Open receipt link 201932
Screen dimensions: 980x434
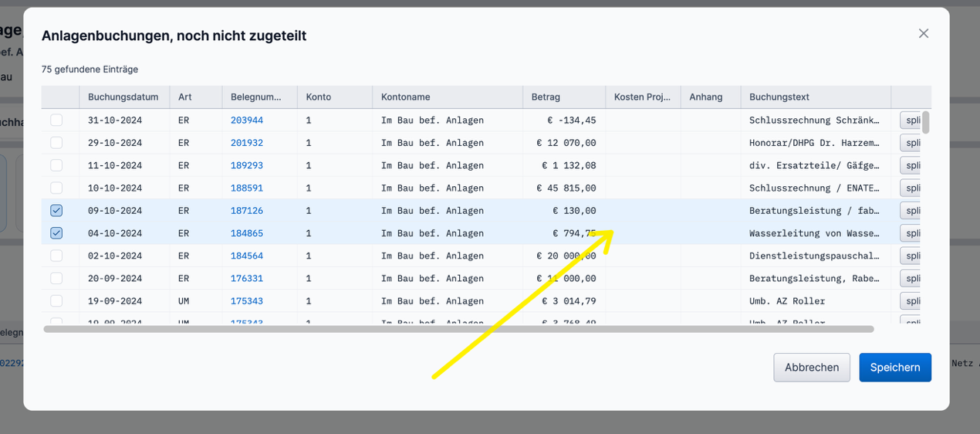(x=247, y=143)
